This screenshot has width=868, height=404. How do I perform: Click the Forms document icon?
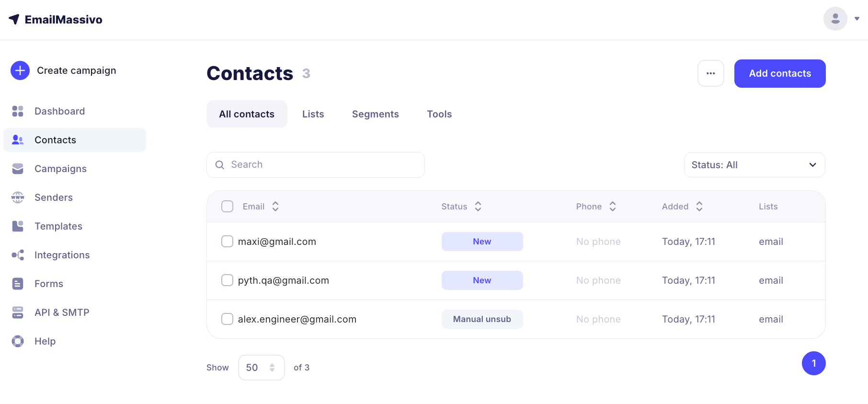coord(18,284)
